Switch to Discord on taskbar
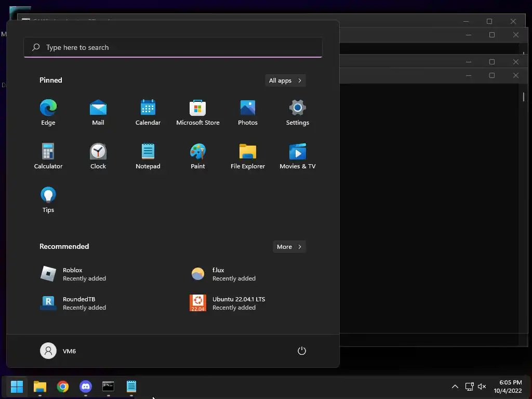 coord(86,387)
